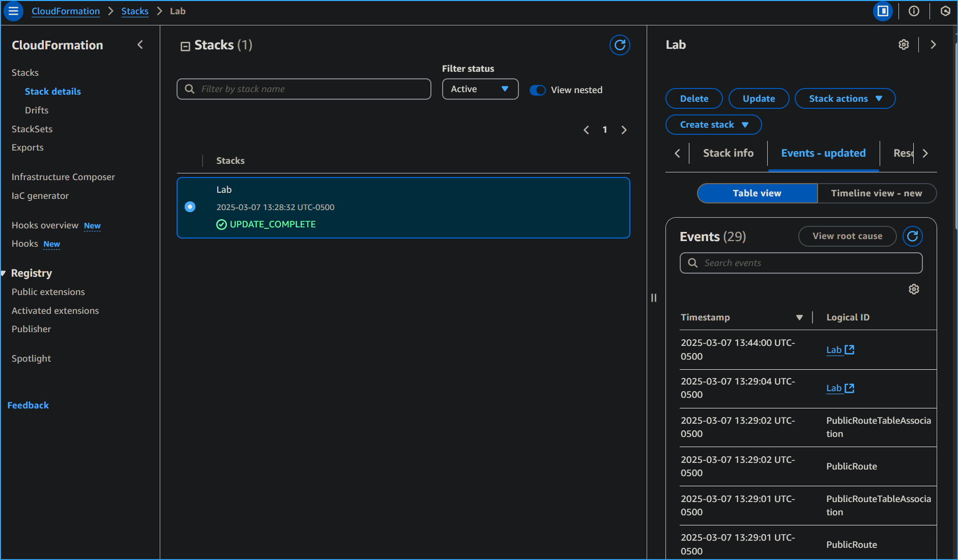Open the Filter status Active dropdown
This screenshot has height=560, width=958.
point(480,89)
